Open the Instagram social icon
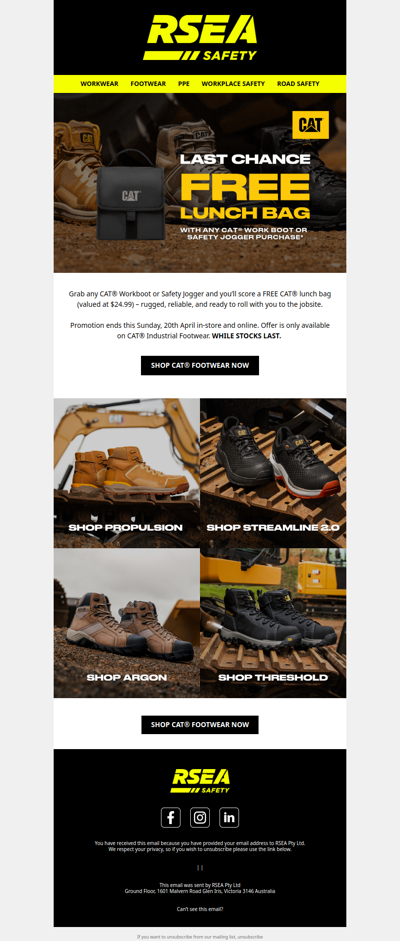This screenshot has height=941, width=400. 200,817
